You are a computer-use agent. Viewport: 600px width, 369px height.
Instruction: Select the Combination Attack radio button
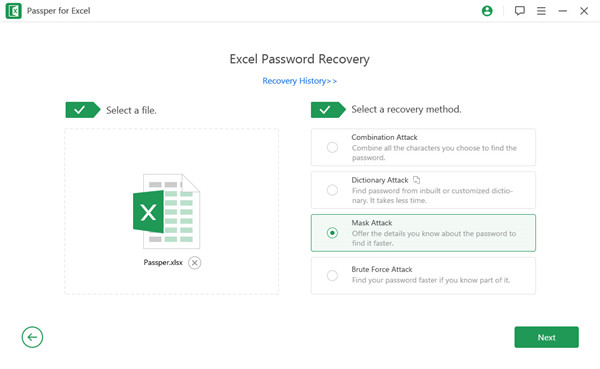click(332, 147)
